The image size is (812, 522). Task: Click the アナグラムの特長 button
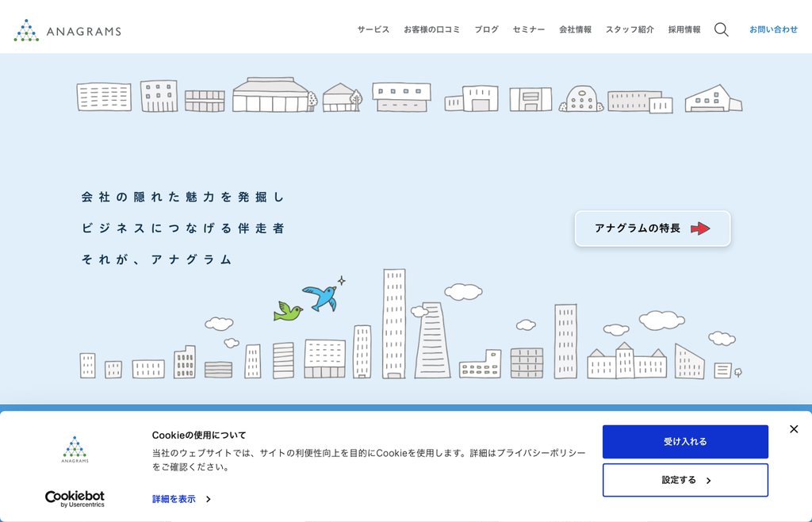(652, 228)
